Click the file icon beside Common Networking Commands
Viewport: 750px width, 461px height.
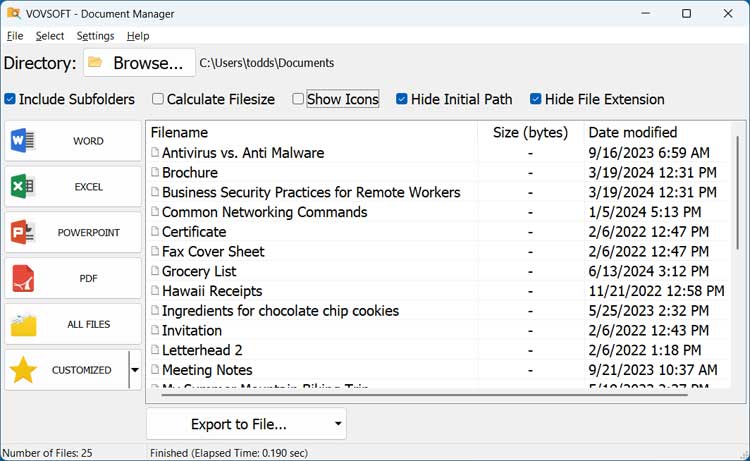coord(155,212)
